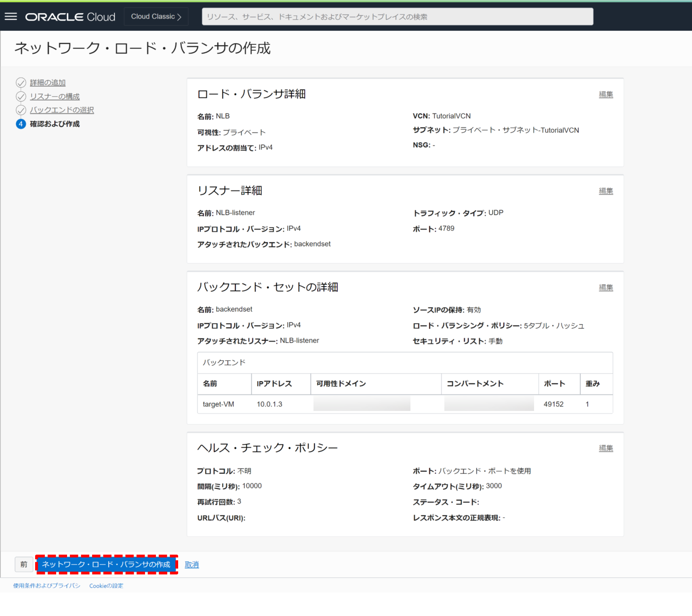The image size is (692, 616).
Task: Open the 詳細の追加 step
Action: (x=47, y=82)
